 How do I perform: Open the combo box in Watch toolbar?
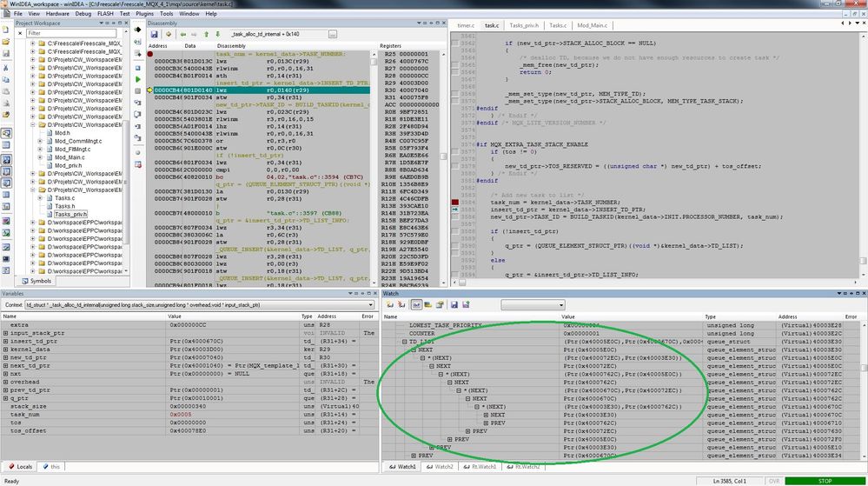[x=533, y=305]
